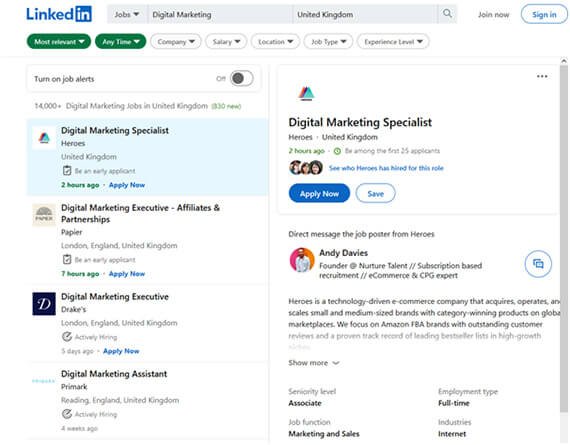Expand the Location filter
The image size is (570, 445).
[275, 42]
